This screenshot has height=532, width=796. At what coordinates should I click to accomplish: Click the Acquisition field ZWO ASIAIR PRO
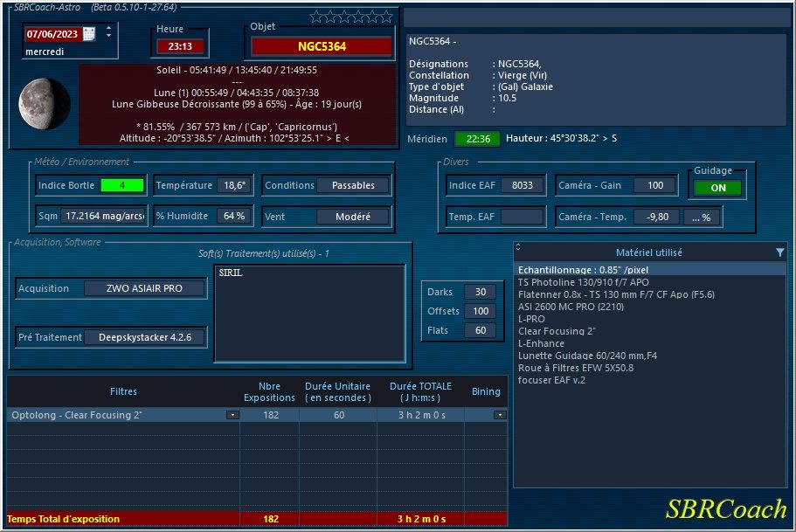pos(144,288)
